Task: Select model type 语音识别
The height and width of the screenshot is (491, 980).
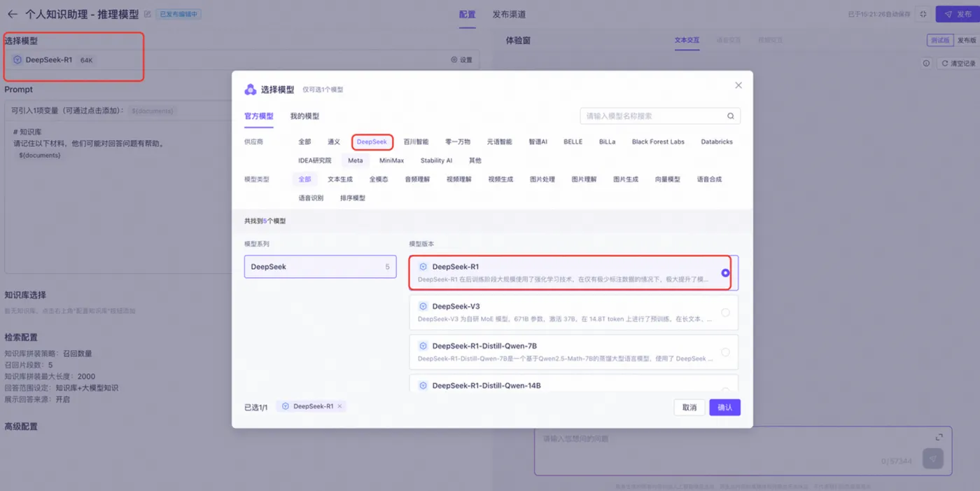Action: [x=311, y=198]
